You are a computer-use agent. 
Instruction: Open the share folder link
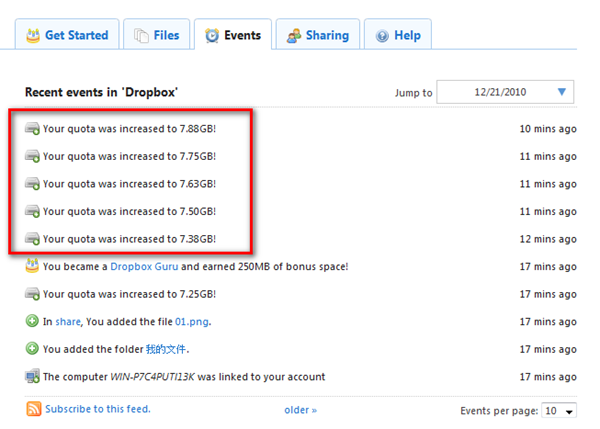[68, 321]
